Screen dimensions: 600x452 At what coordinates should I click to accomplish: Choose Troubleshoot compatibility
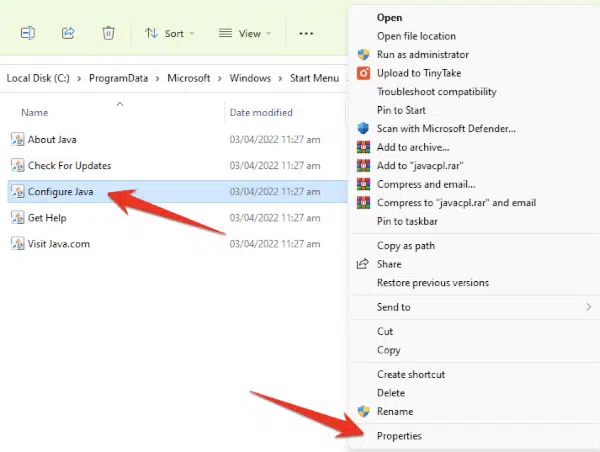437,92
